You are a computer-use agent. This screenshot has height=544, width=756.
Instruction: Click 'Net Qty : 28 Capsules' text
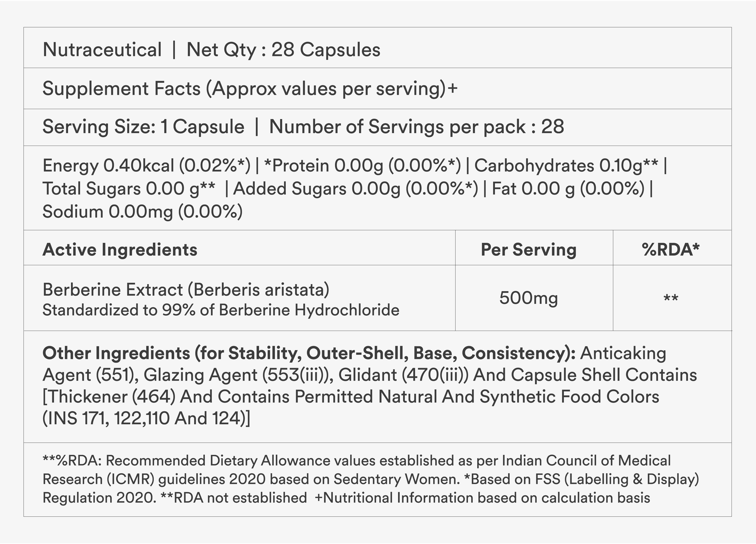pyautogui.click(x=283, y=50)
